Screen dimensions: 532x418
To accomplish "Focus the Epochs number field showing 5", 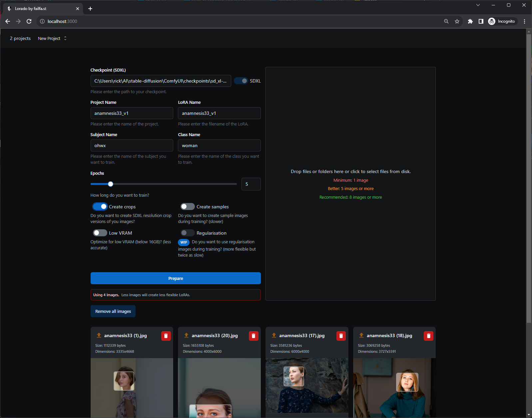I will click(251, 184).
